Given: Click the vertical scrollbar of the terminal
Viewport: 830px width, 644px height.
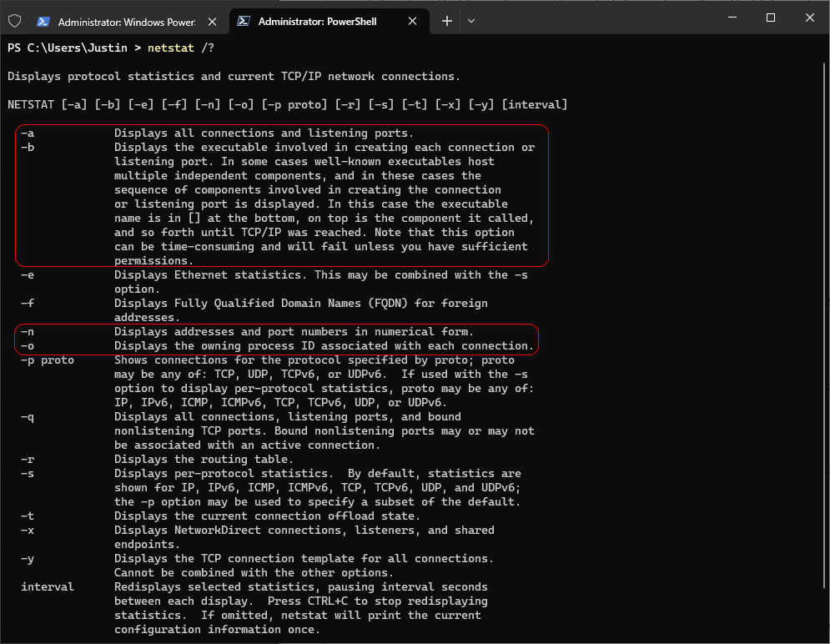Looking at the screenshot, I should click(825, 325).
